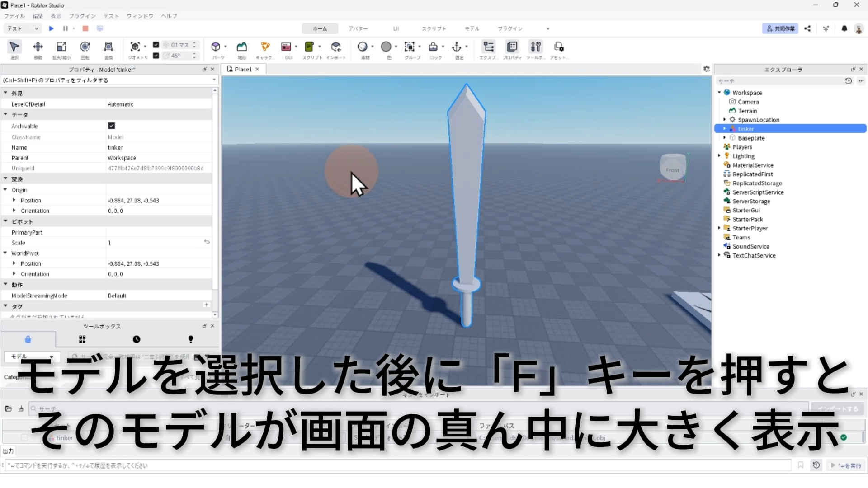This screenshot has width=868, height=488.
Task: Select the Move tool
Action: (x=38, y=47)
